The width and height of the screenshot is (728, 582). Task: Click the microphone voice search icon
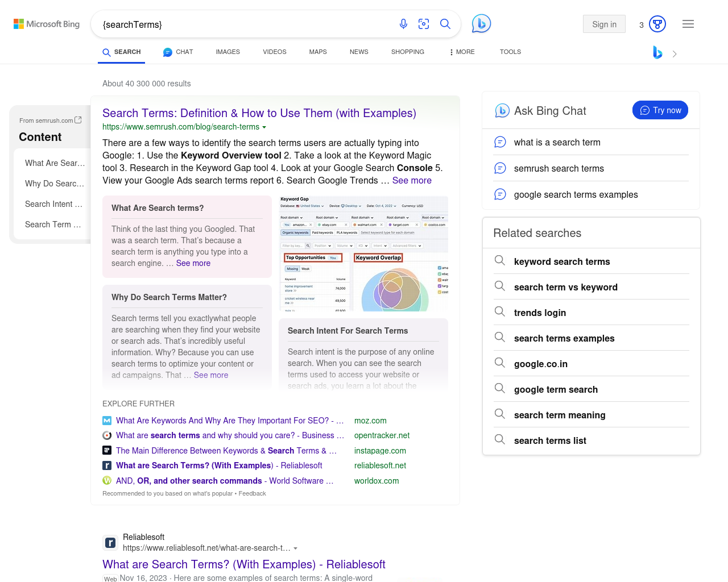[x=403, y=24]
